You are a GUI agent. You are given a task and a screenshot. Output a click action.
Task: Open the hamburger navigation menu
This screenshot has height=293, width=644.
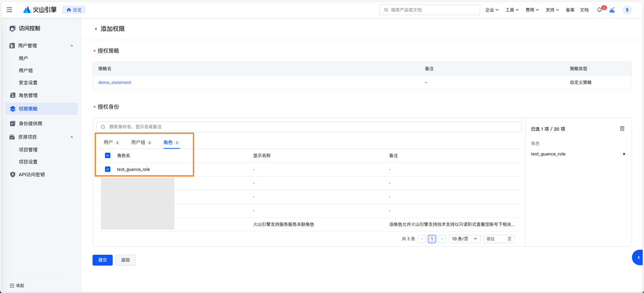[9, 10]
